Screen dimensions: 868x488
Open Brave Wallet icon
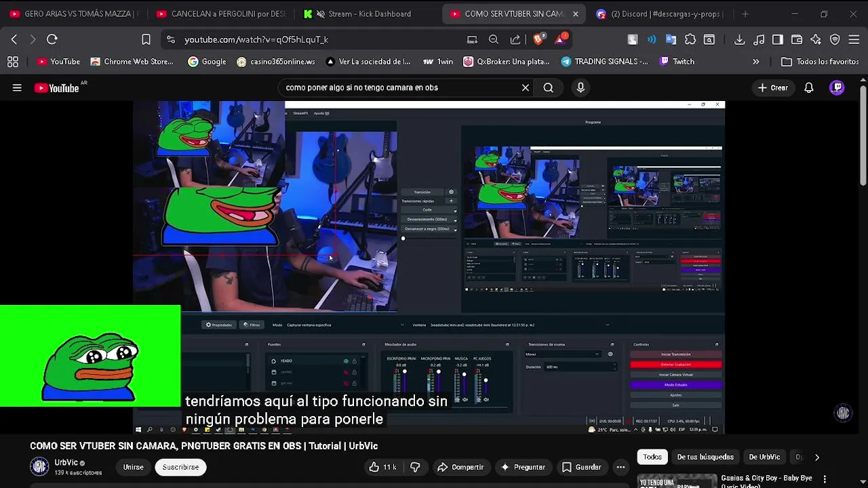coord(797,39)
